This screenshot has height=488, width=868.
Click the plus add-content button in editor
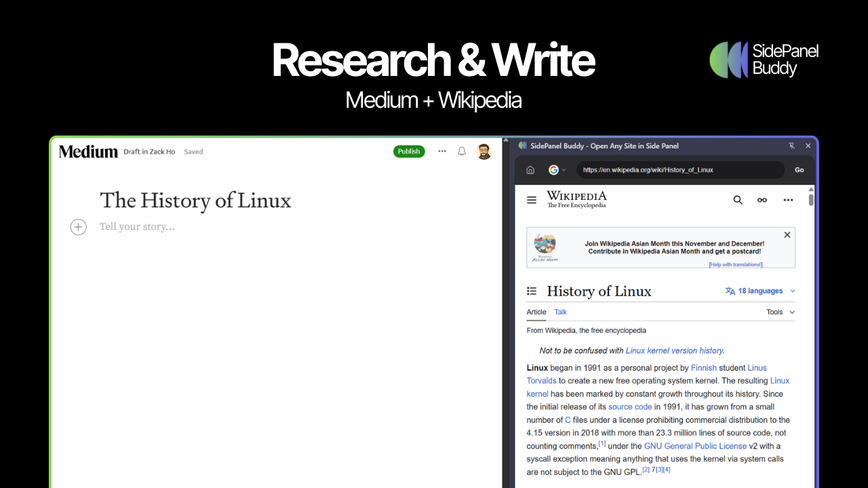tap(79, 227)
